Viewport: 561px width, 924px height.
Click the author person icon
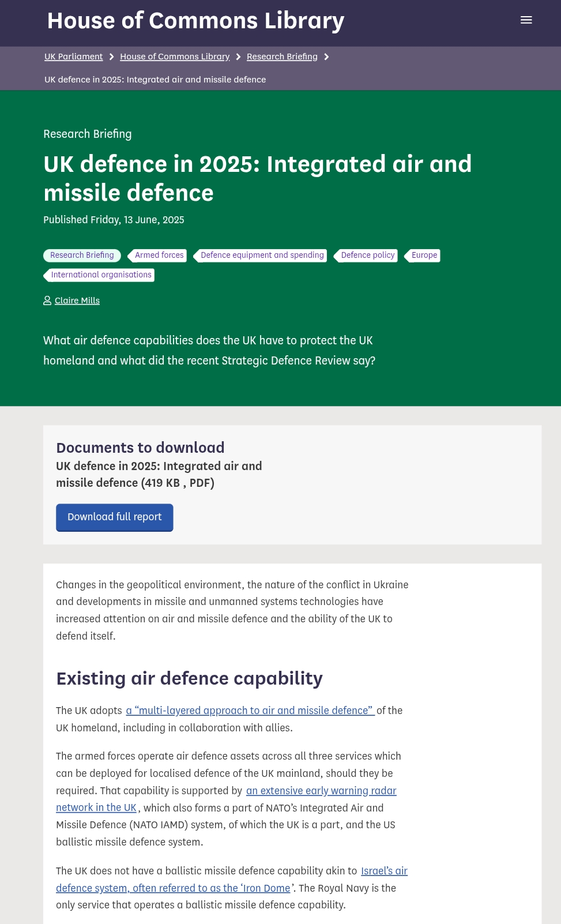(47, 301)
